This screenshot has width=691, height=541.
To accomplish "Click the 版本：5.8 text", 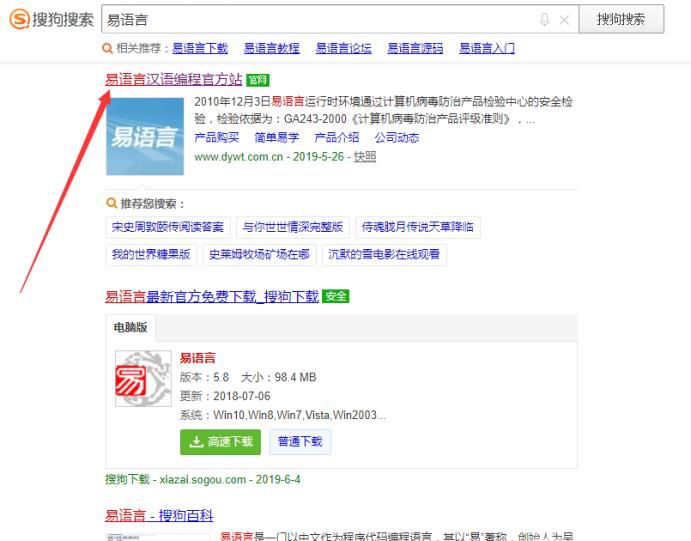I will pyautogui.click(x=204, y=377).
